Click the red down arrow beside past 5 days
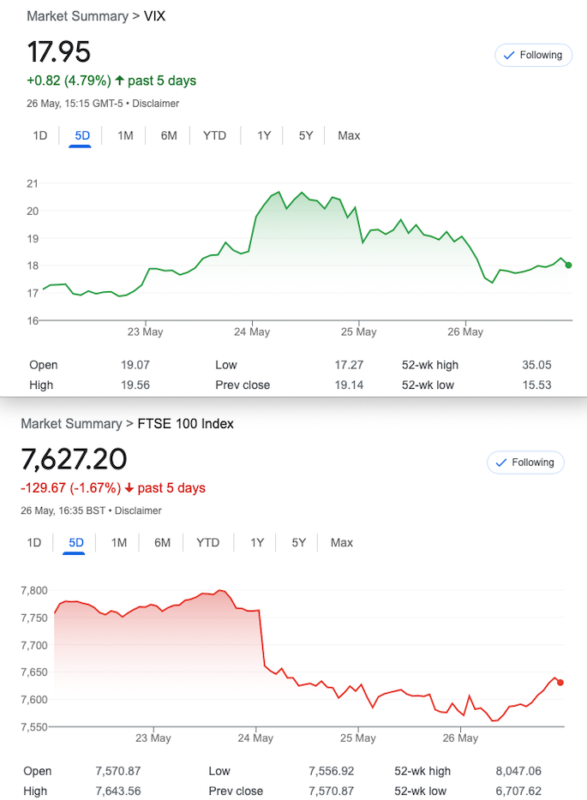587x800 pixels. (129, 488)
